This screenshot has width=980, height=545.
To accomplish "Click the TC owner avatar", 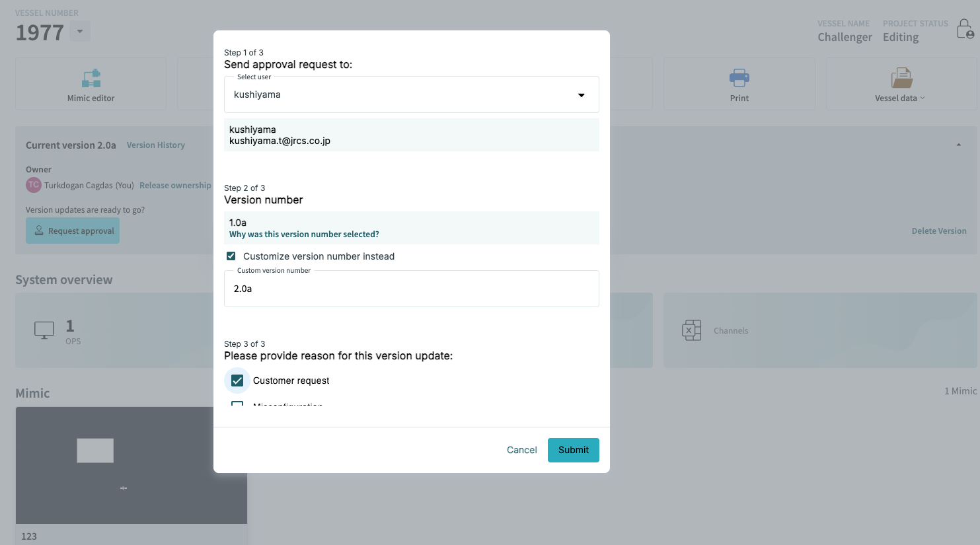I will tap(34, 185).
